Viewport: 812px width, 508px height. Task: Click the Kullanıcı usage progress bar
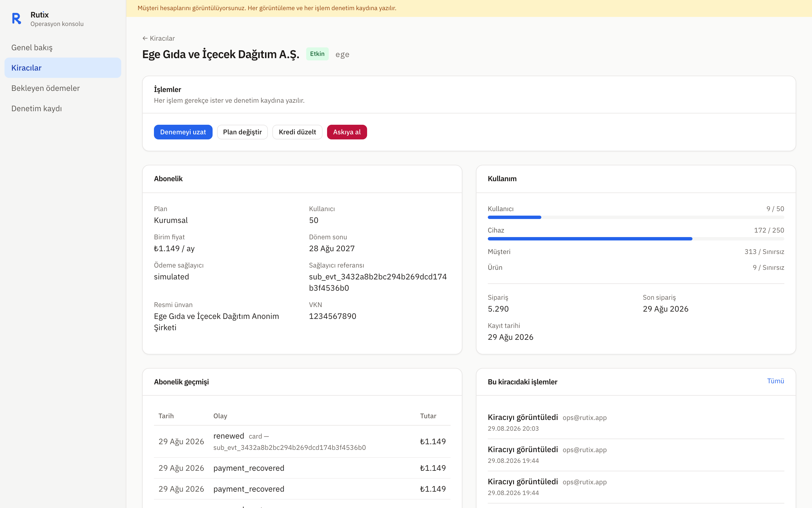coord(636,217)
